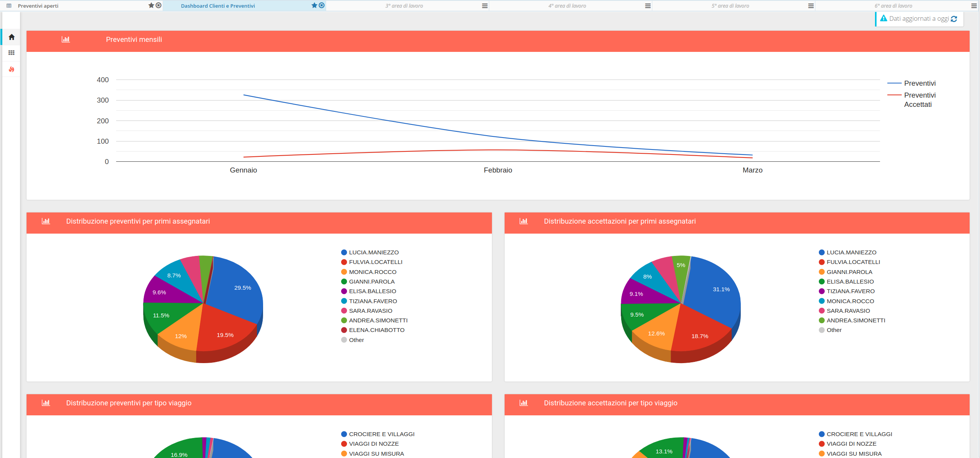The image size is (980, 458).
Task: Click TIZIANA.FAVERO in the accettazioni pie legend
Action: (847, 291)
